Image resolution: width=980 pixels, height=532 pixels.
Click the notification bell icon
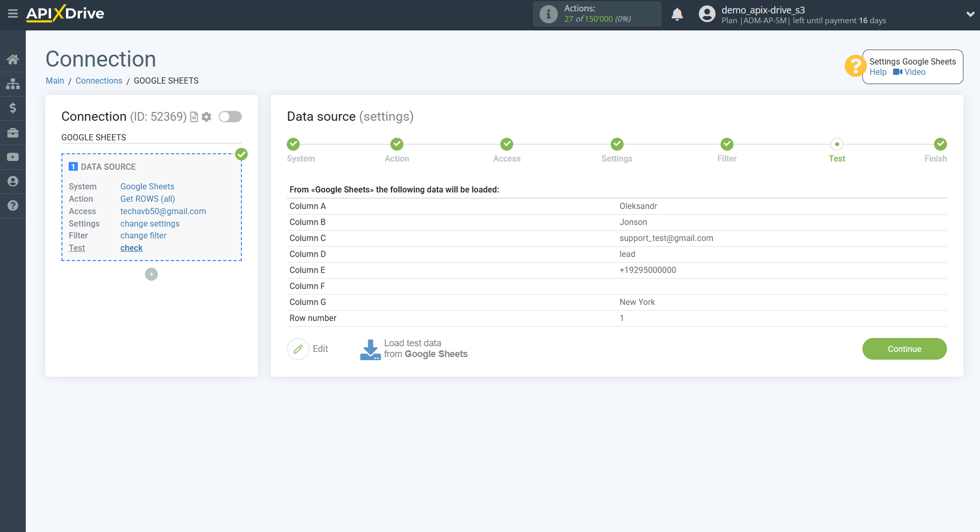coord(677,14)
